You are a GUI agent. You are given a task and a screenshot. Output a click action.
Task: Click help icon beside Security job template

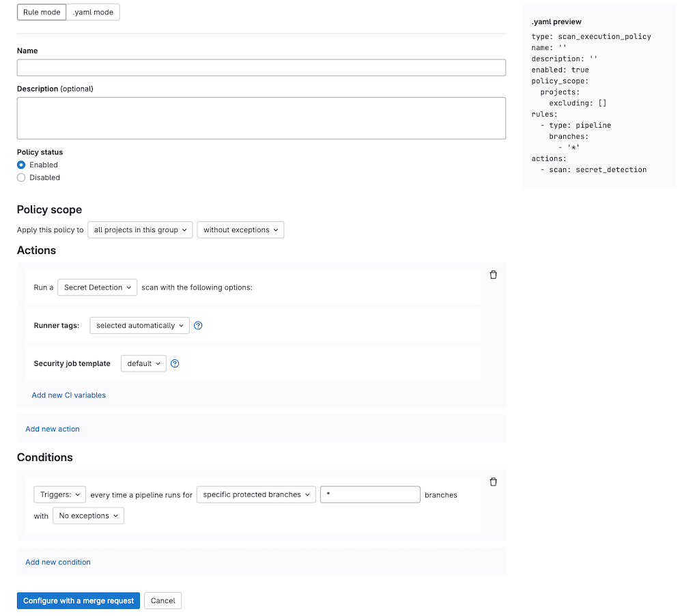point(175,363)
